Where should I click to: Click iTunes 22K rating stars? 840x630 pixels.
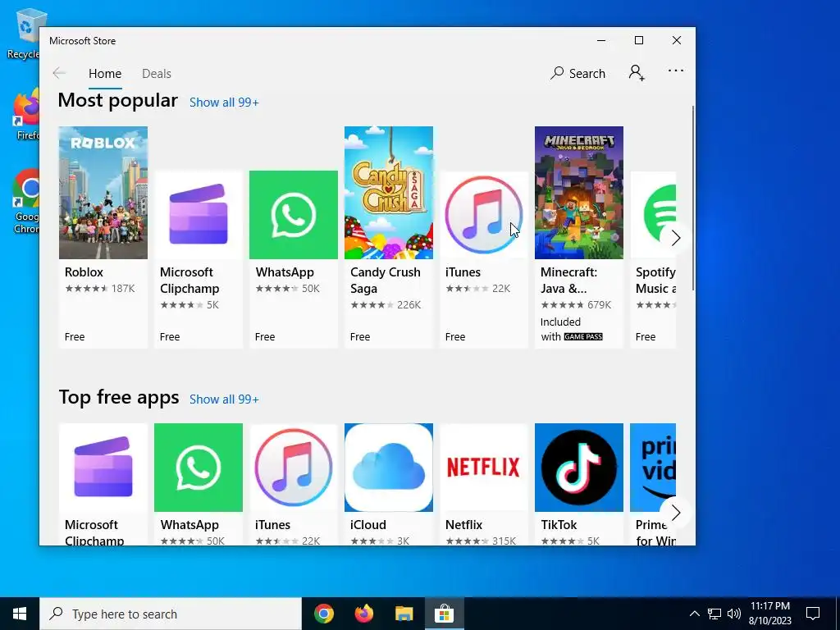pyautogui.click(x=467, y=289)
